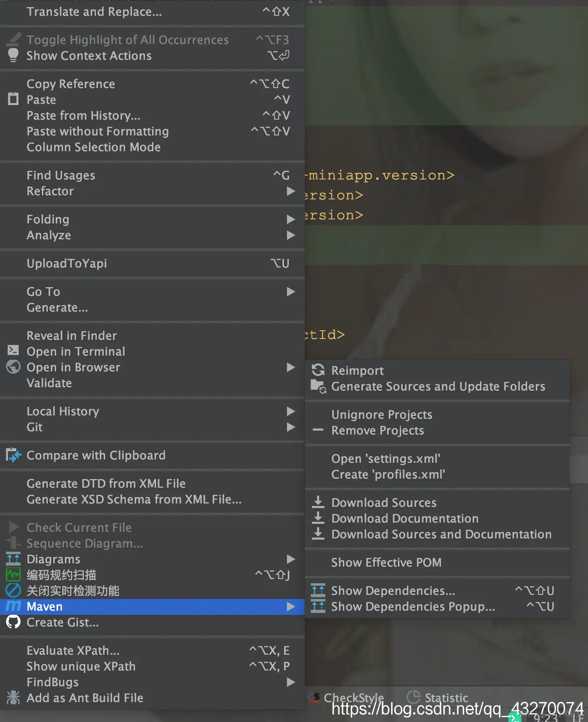Click the miniapp.version tag in editor

pos(380,175)
